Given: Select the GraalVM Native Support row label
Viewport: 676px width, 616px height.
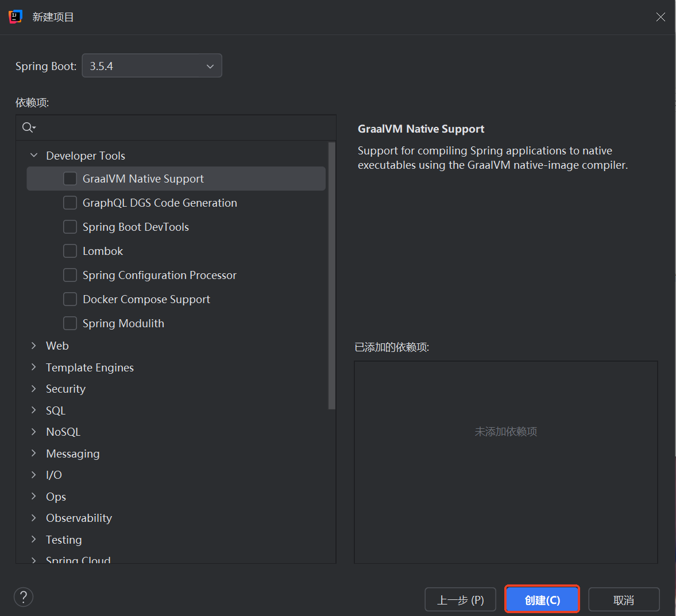Looking at the screenshot, I should coord(143,179).
